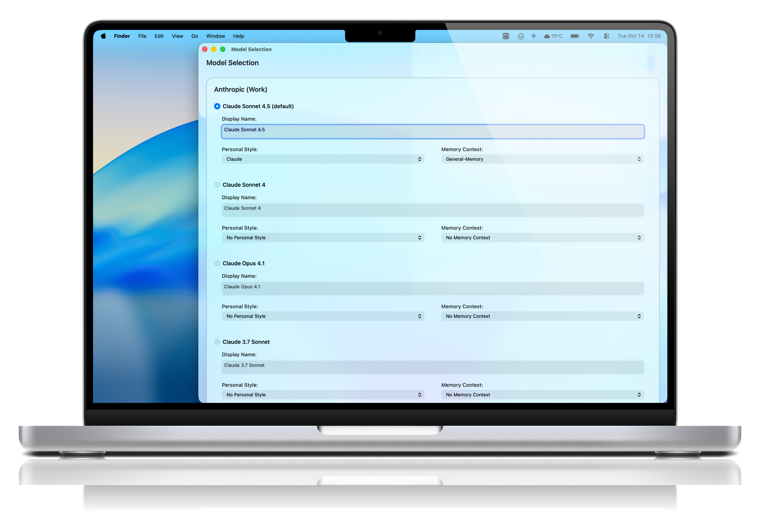Click the stacked layers menu bar icon
This screenshot has height=532, width=760.
pyautogui.click(x=521, y=36)
